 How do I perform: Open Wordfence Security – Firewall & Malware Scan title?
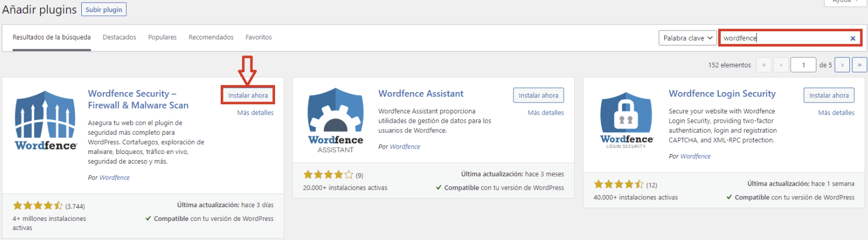[x=138, y=99]
